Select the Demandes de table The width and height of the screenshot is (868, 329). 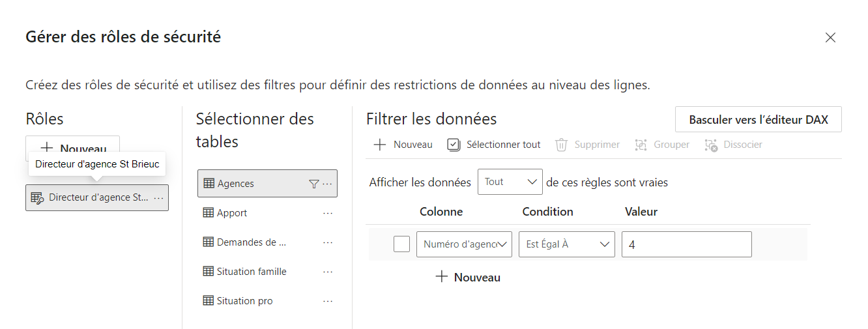click(252, 242)
